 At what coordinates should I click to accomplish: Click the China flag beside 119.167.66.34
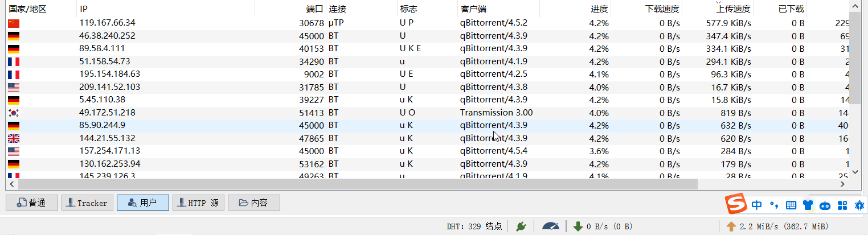pyautogui.click(x=14, y=23)
